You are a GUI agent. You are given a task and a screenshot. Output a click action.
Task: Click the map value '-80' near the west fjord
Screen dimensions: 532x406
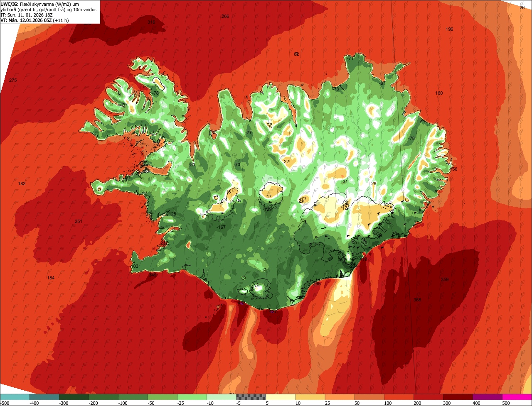click(x=192, y=164)
